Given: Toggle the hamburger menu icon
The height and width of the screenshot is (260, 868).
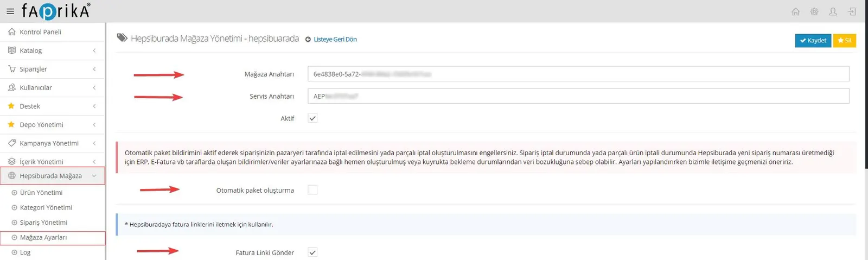Looking at the screenshot, I should pos(10,11).
